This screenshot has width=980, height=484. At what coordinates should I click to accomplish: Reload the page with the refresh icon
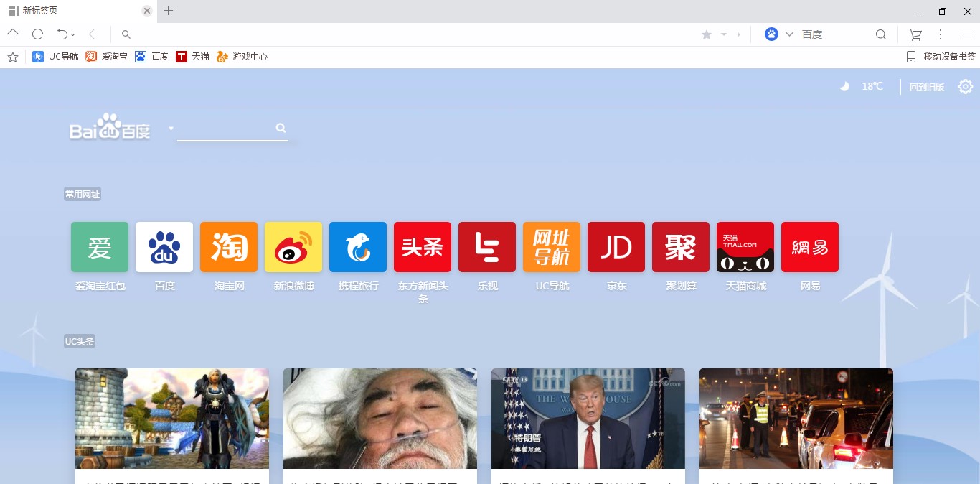coord(38,34)
